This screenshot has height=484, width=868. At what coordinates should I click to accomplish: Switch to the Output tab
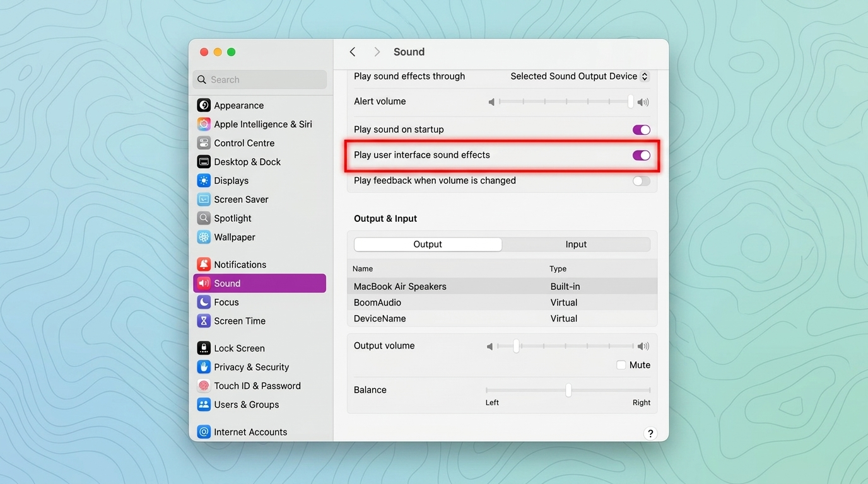point(428,245)
